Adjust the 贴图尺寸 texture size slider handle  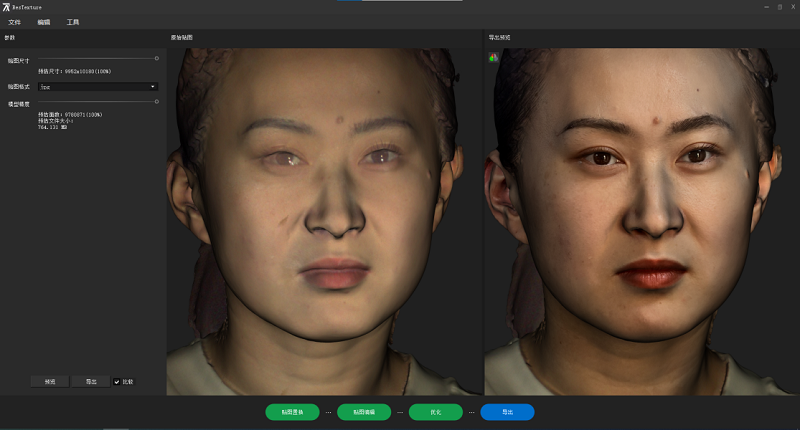pyautogui.click(x=156, y=59)
